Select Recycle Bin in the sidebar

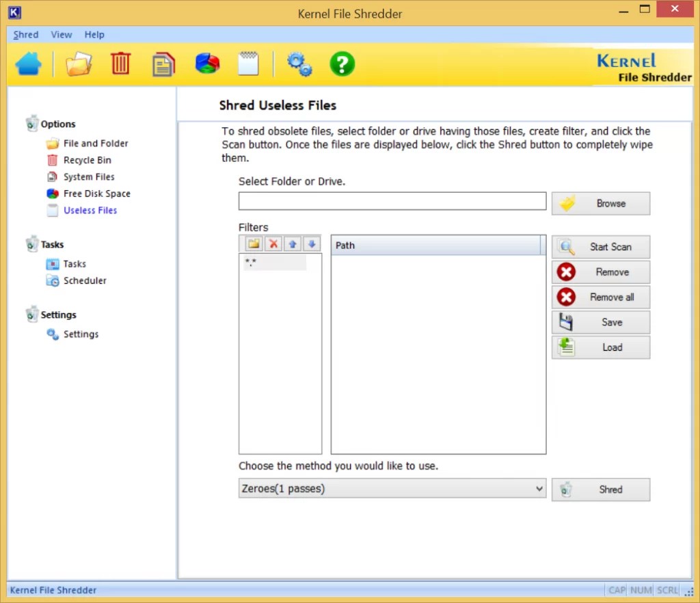pyautogui.click(x=87, y=160)
